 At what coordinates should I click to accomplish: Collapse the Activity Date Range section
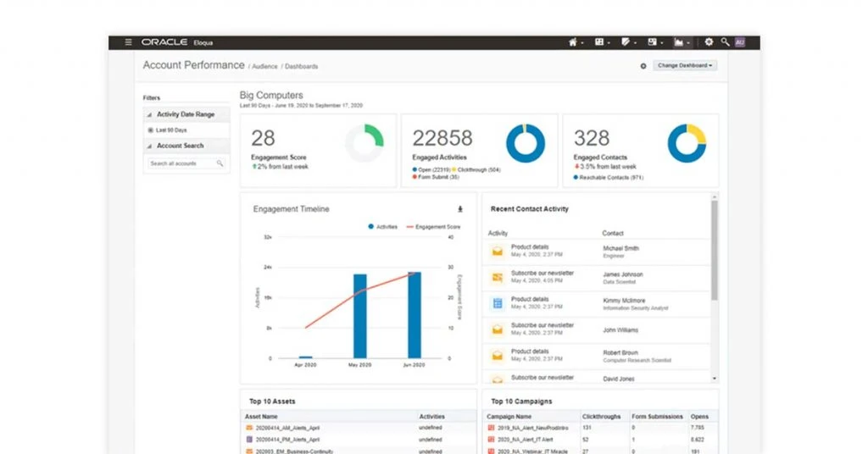(x=150, y=114)
